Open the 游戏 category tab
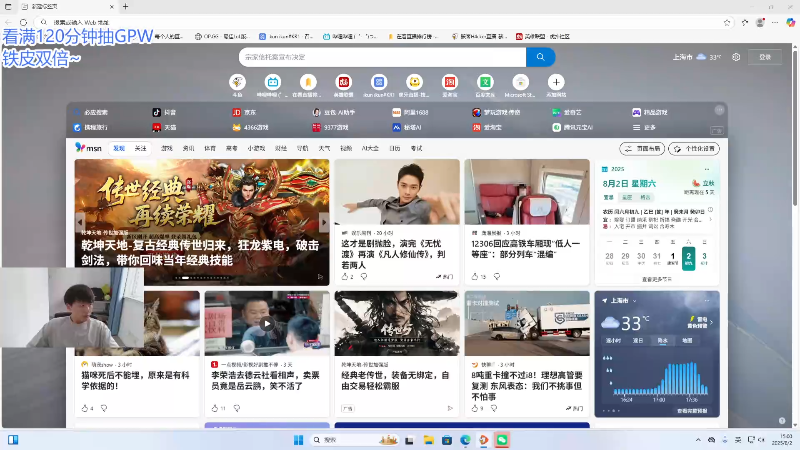The image size is (800, 450). tap(167, 148)
